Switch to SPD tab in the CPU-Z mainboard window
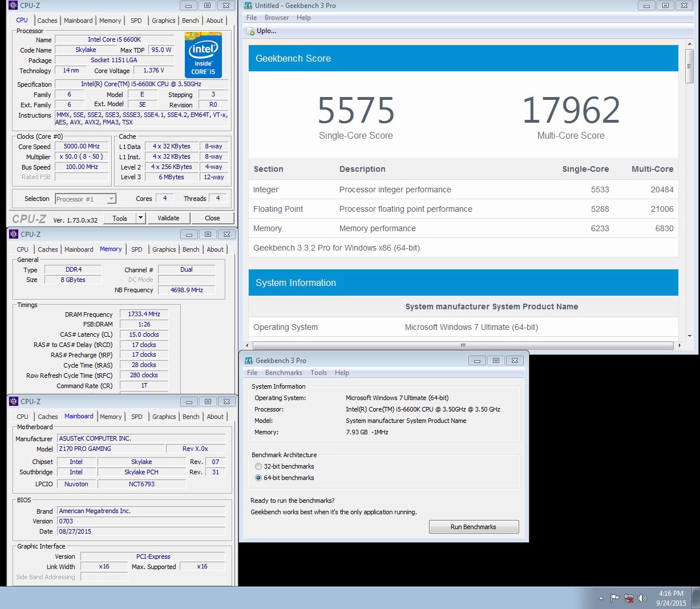 [x=137, y=417]
